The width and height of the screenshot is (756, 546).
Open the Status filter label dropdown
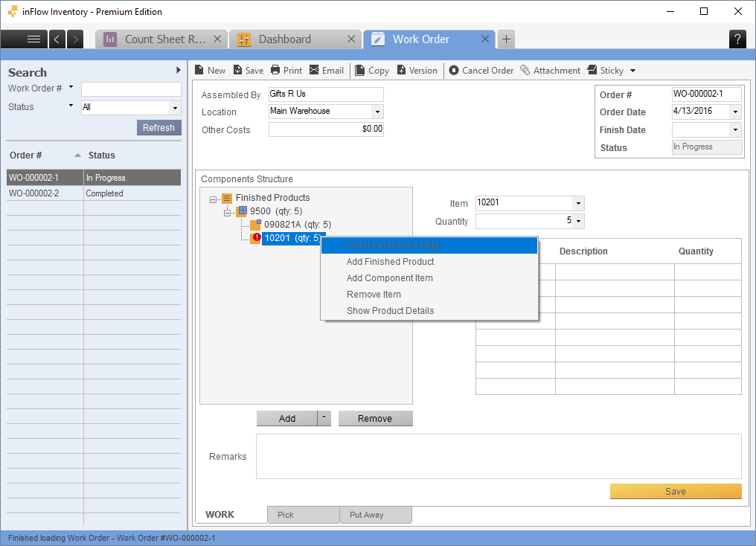point(71,106)
